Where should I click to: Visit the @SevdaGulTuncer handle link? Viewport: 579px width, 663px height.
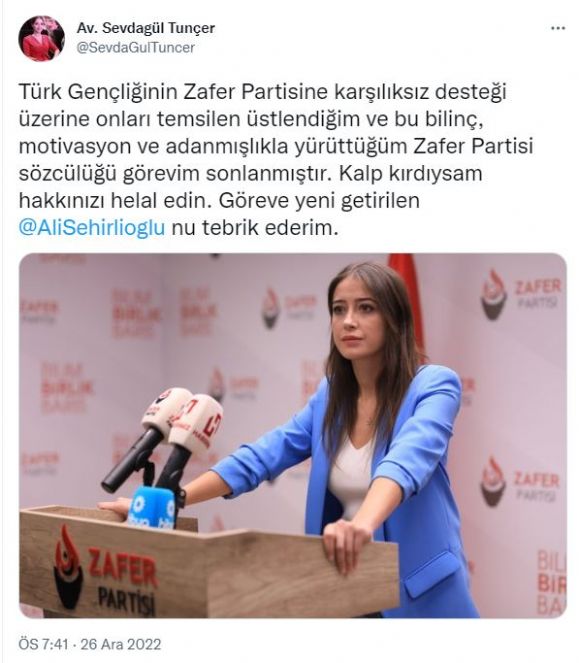[x=135, y=47]
